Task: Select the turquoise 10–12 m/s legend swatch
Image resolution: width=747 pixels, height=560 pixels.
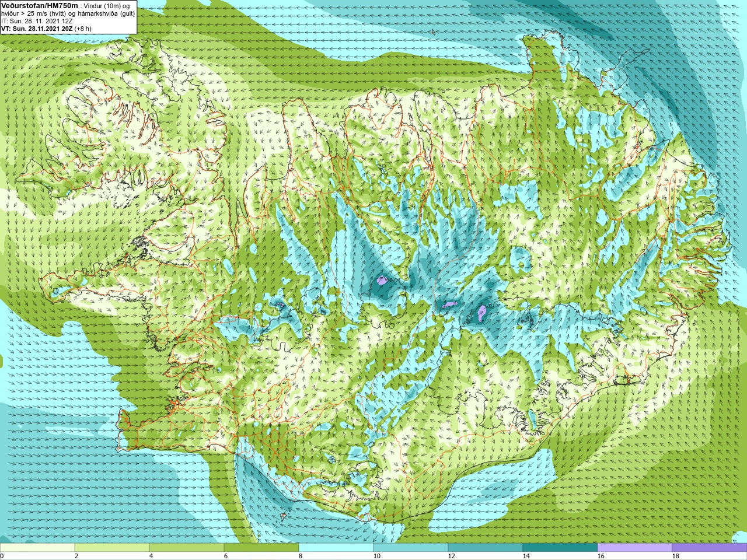Action: point(411,548)
